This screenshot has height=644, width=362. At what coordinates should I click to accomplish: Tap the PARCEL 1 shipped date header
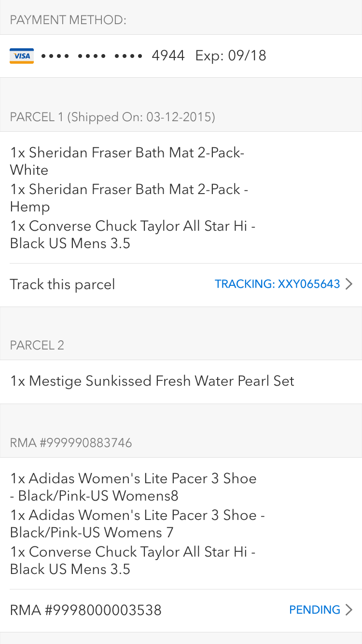tap(112, 117)
